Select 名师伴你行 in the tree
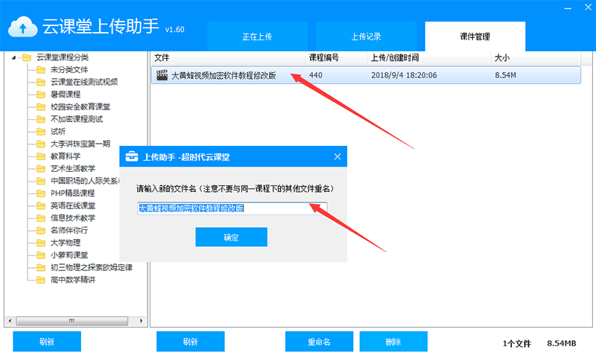Image resolution: width=596 pixels, height=364 pixels. pyautogui.click(x=69, y=230)
